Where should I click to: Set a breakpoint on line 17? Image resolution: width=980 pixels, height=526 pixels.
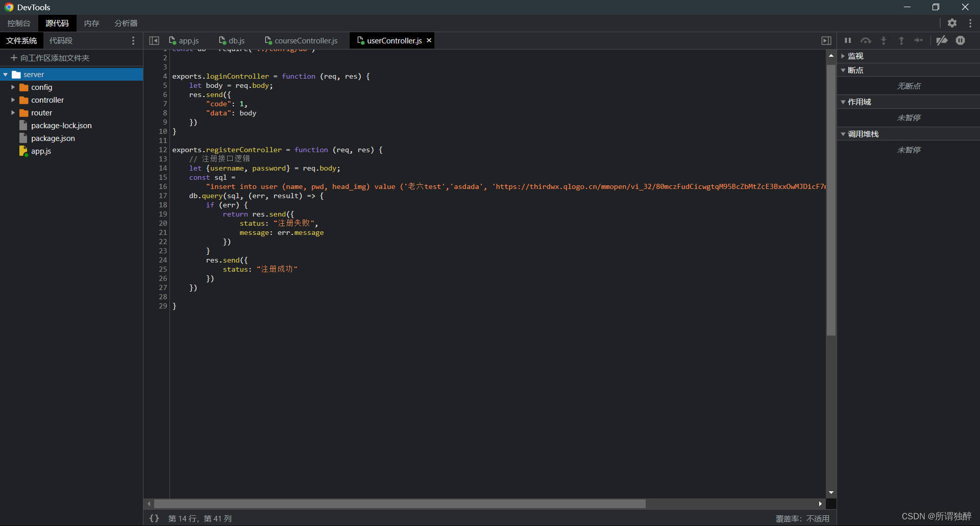162,196
